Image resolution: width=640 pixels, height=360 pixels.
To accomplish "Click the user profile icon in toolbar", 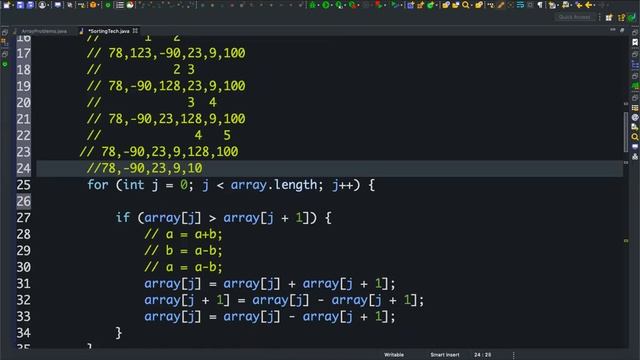I will (x=42, y=5).
